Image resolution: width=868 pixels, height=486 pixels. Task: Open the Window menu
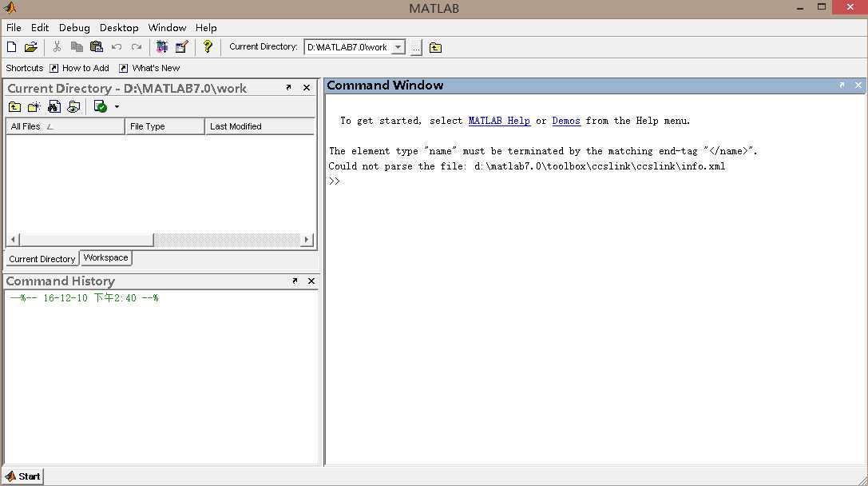pyautogui.click(x=167, y=28)
